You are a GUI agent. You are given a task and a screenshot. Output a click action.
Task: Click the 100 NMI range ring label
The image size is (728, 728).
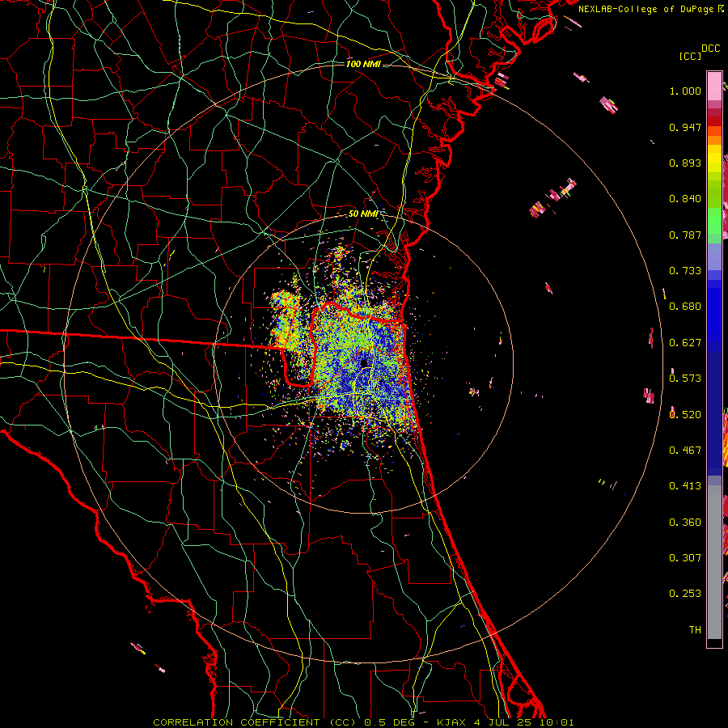(363, 64)
